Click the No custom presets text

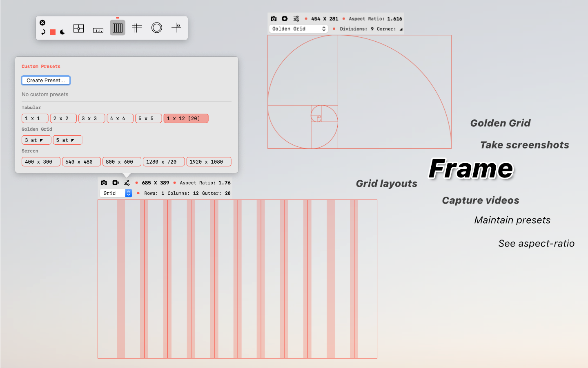coord(45,94)
